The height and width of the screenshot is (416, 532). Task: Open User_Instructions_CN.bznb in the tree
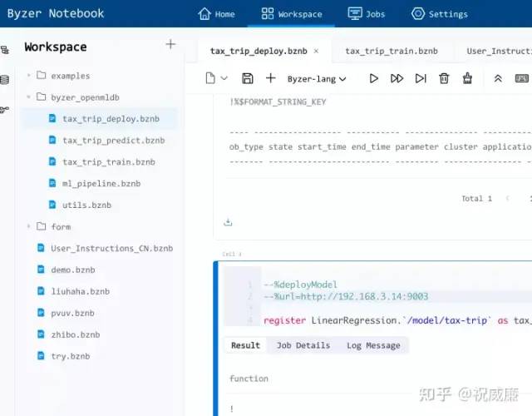click(111, 248)
